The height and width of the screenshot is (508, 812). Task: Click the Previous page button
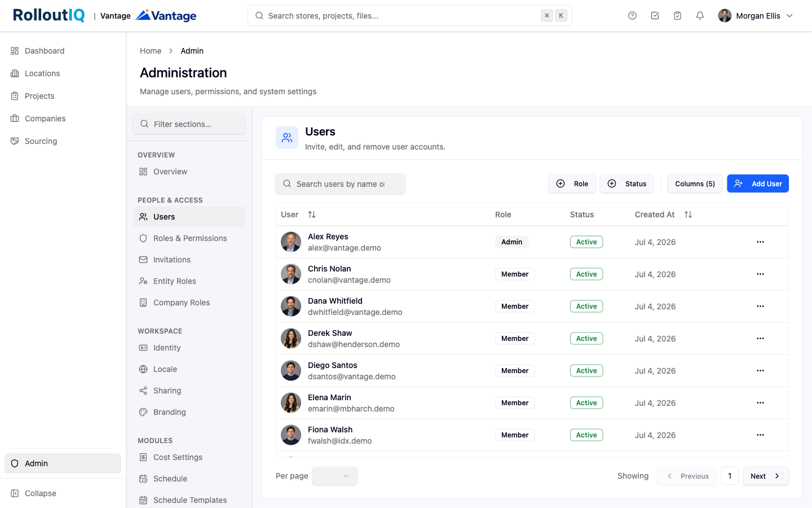(x=687, y=476)
